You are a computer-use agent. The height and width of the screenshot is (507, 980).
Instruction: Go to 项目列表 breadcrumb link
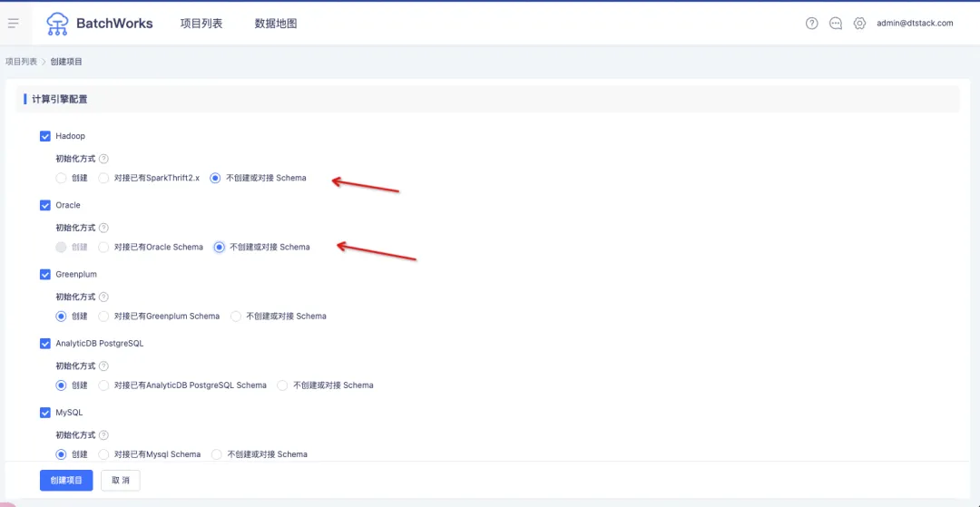point(21,61)
